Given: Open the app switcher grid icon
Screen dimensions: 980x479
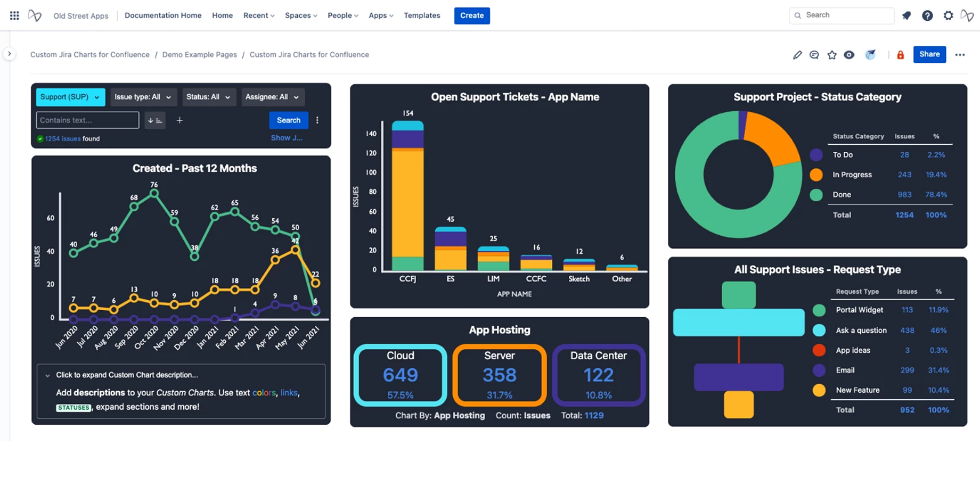Looking at the screenshot, I should tap(14, 15).
